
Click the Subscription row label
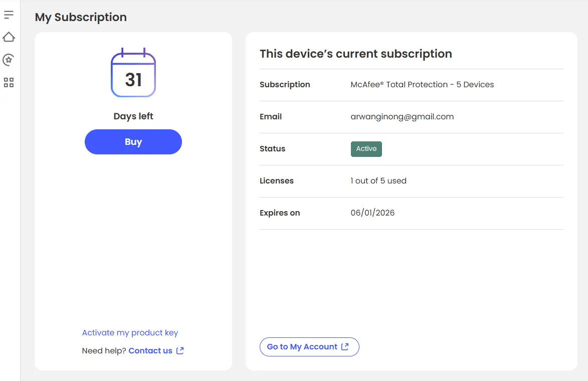click(x=285, y=85)
